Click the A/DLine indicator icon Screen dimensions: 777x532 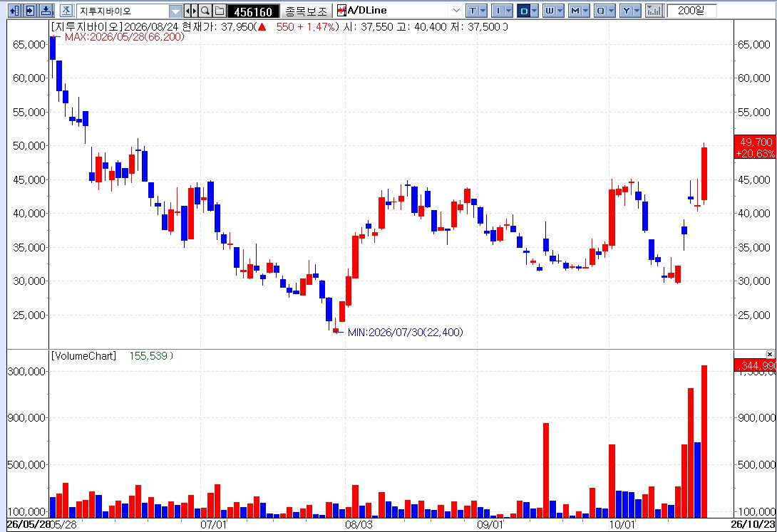pos(341,11)
